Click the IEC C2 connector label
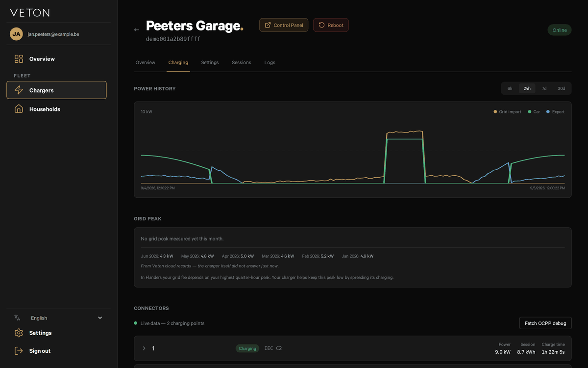 pos(273,348)
